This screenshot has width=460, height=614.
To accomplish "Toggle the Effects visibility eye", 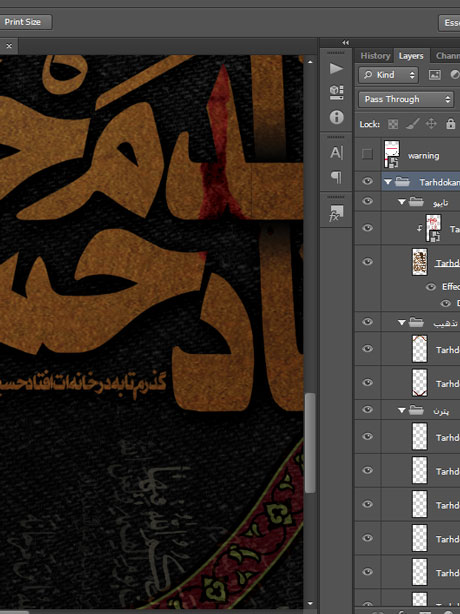I will (431, 287).
